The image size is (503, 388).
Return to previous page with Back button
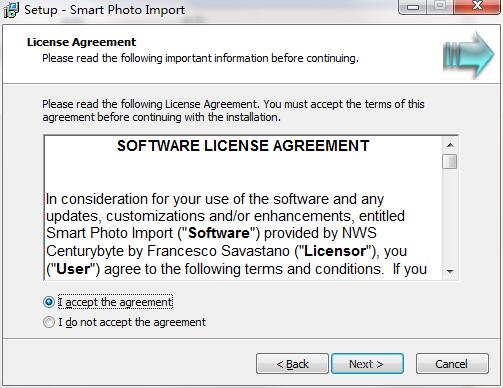click(x=292, y=364)
